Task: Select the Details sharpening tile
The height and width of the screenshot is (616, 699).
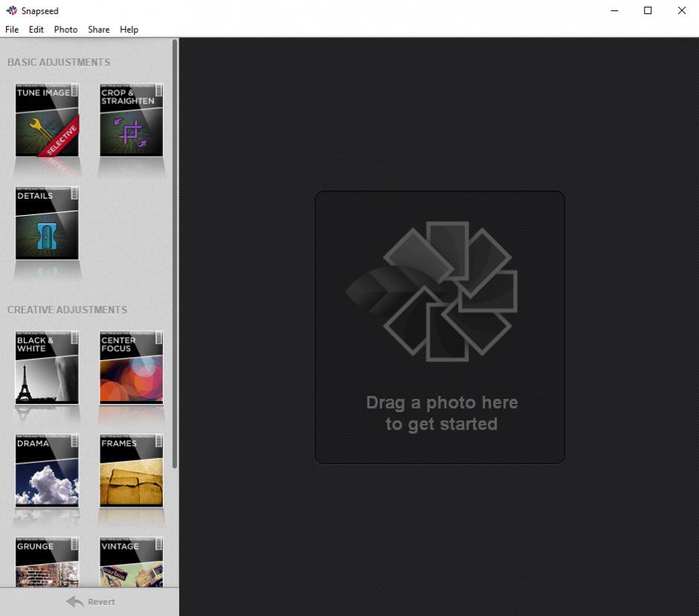Action: coord(47,223)
